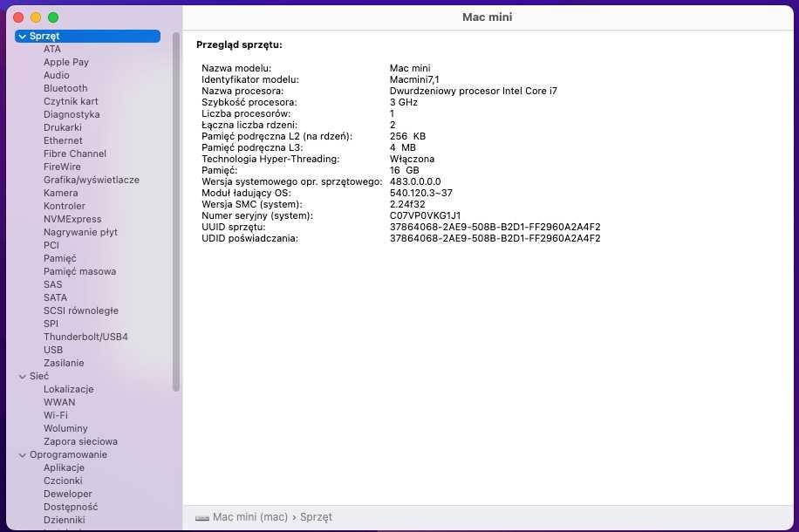
Task: Open the Ethernet hardware entry
Action: click(63, 140)
